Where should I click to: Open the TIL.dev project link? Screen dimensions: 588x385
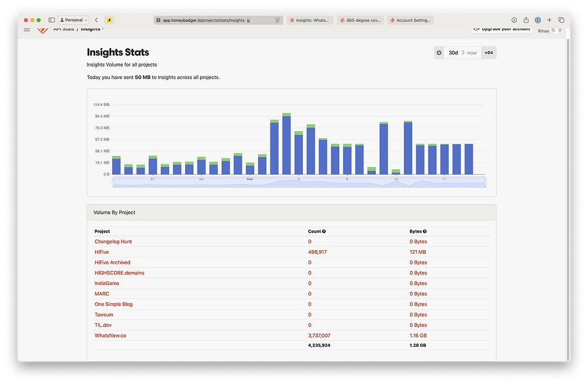click(103, 326)
